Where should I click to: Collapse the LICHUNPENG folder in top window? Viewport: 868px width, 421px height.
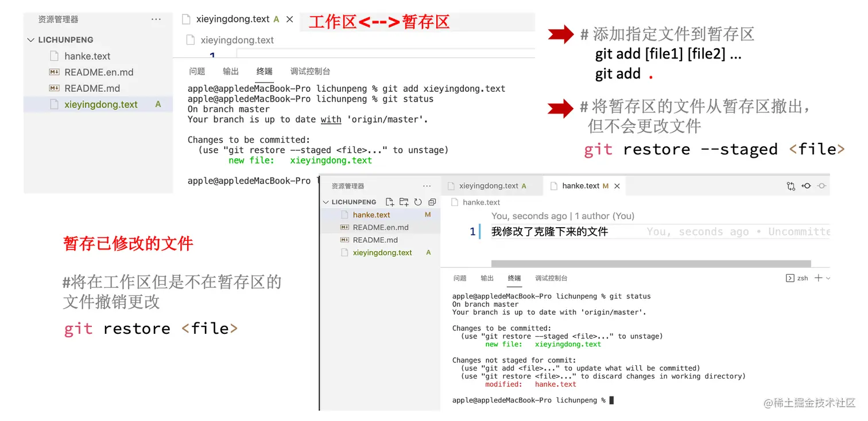31,40
